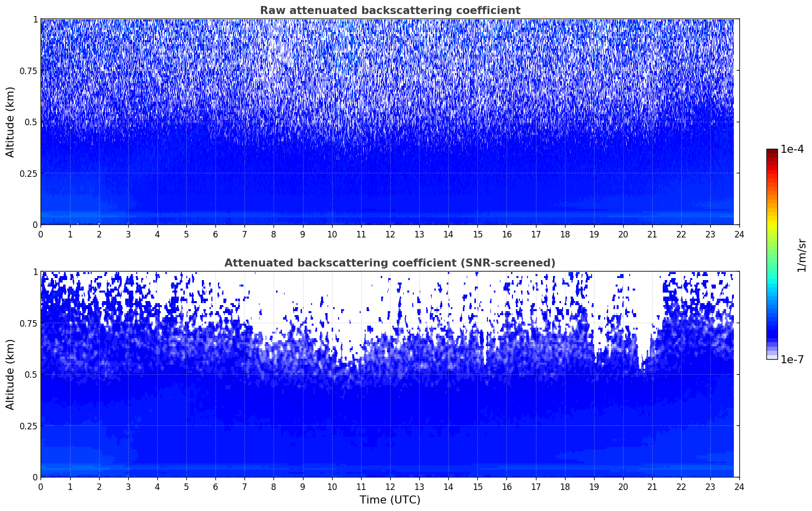
Task: Click the '0.25' tick on the top plot
Action: point(29,174)
